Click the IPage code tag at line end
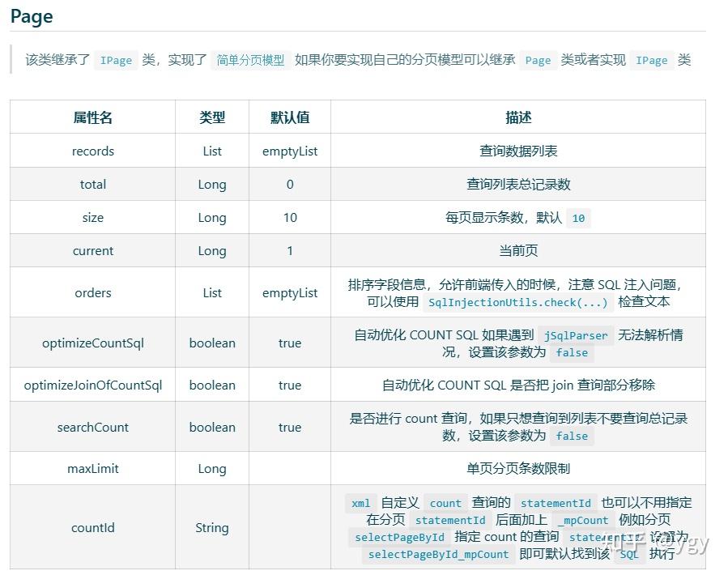The image size is (728, 575). click(651, 60)
